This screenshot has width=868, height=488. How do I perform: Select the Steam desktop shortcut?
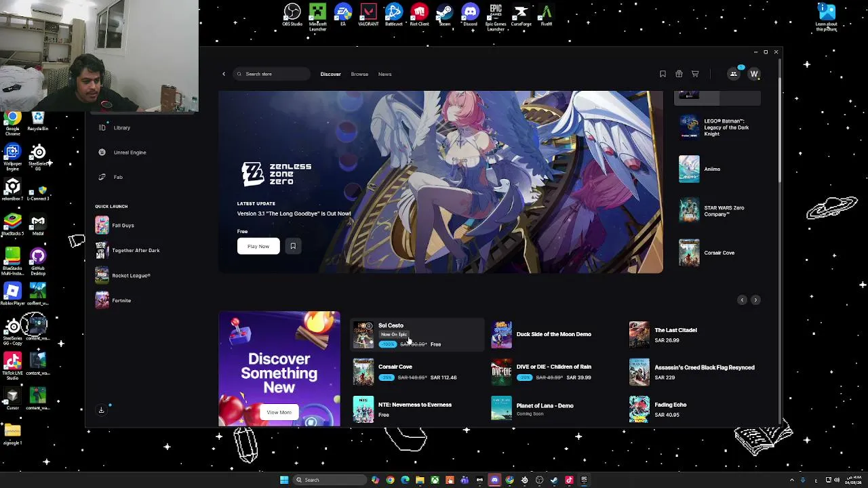tap(445, 15)
